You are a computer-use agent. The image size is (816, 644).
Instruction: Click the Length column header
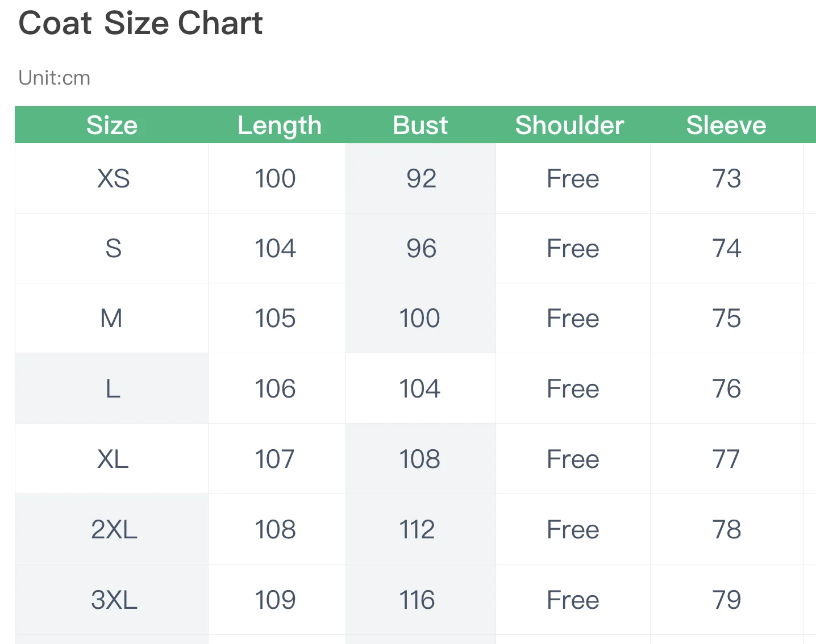(279, 125)
